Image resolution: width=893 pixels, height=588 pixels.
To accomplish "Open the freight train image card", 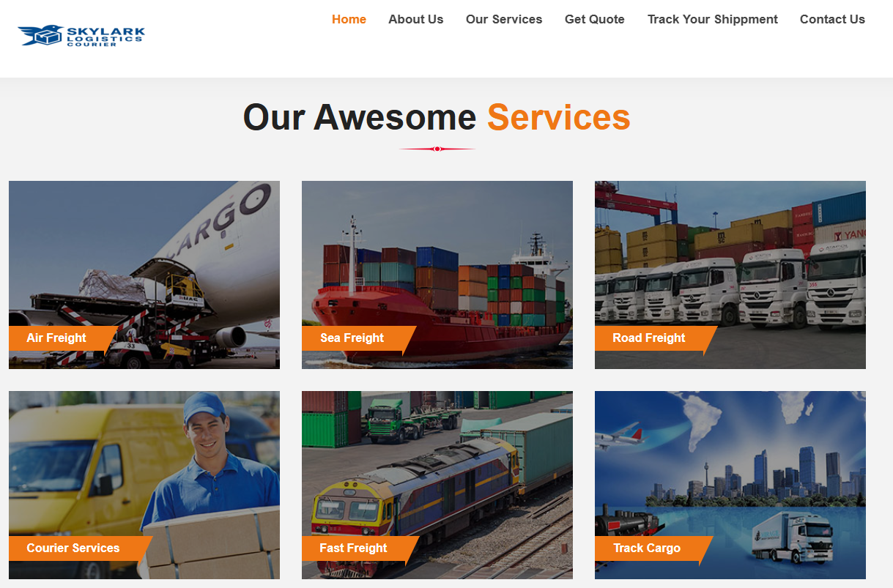I will 437,485.
